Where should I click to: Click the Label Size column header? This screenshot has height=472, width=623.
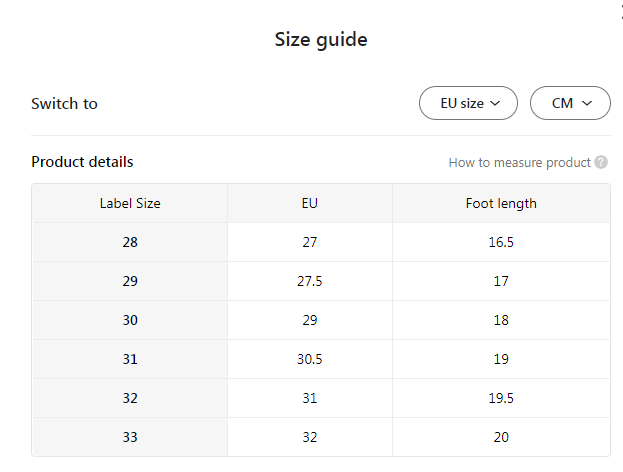pos(130,203)
